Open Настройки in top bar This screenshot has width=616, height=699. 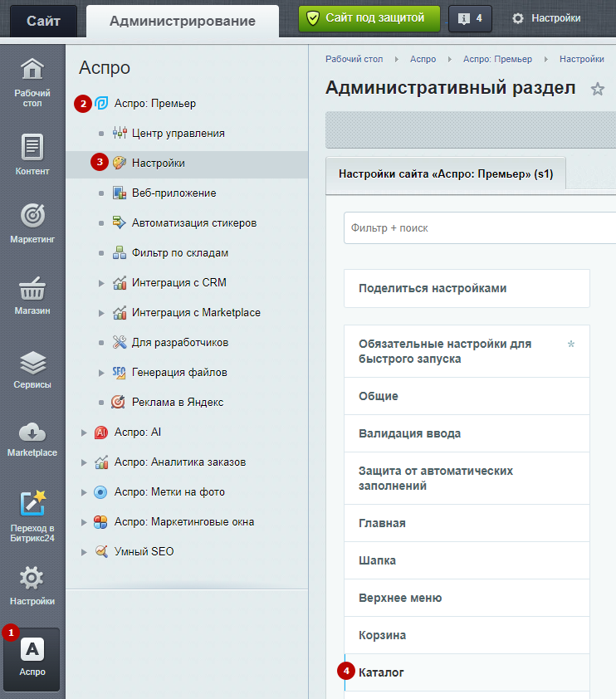click(x=546, y=18)
